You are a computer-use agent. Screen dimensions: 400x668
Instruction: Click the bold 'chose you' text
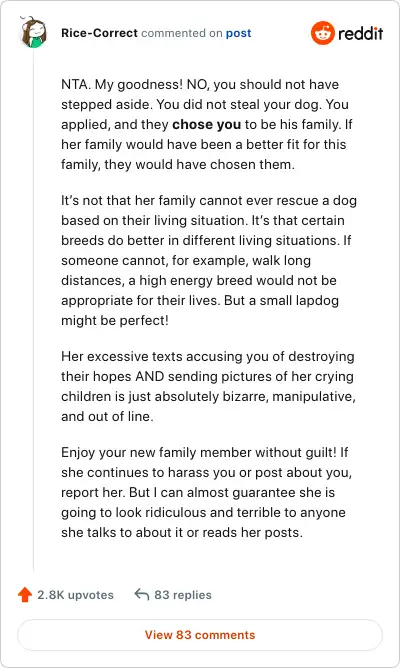pyautogui.click(x=207, y=124)
